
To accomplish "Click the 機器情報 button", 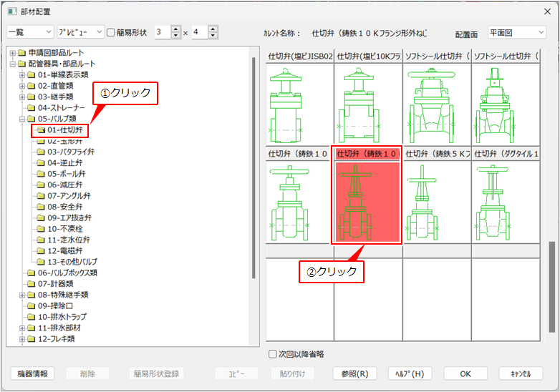I will click(x=34, y=373).
